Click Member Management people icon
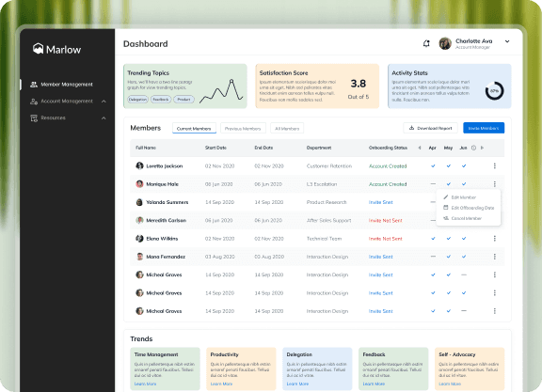Screen dimensions: 542x392 point(34,85)
